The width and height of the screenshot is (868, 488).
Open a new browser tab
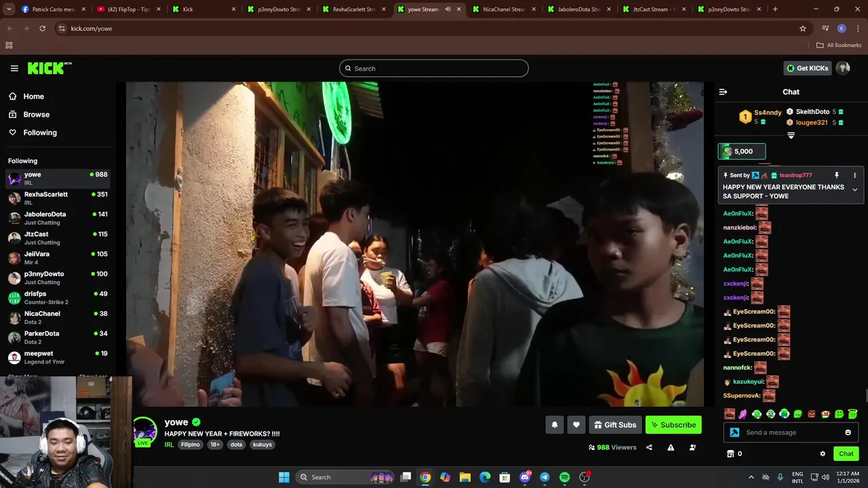[775, 9]
